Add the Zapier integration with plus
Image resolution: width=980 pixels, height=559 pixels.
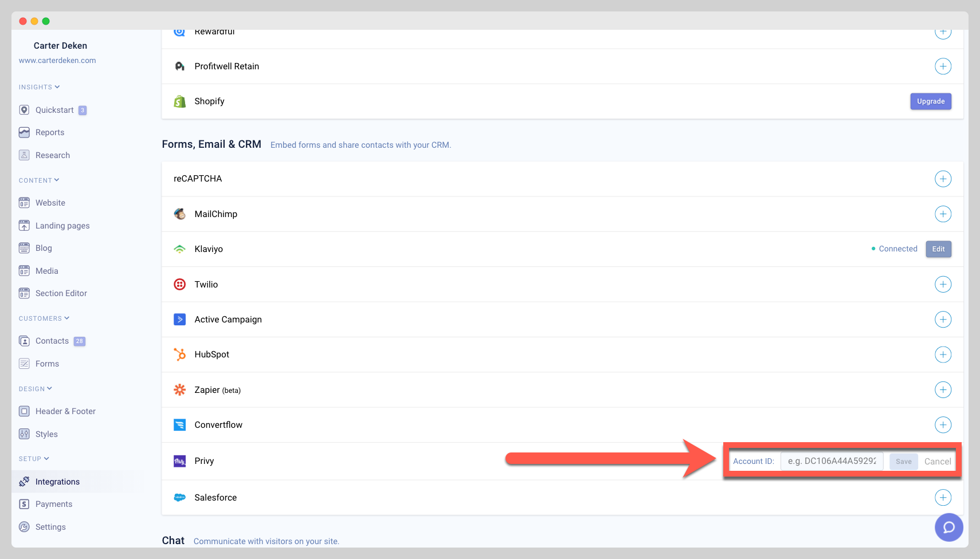[x=943, y=390]
